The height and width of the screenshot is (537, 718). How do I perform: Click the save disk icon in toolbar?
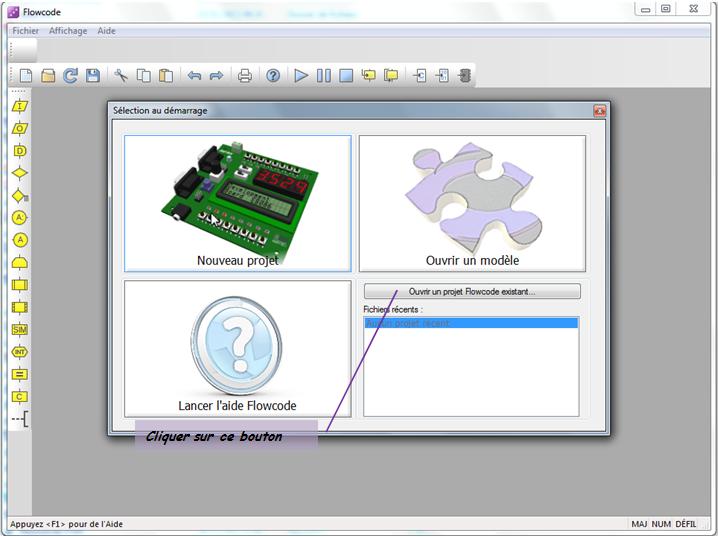(92, 75)
